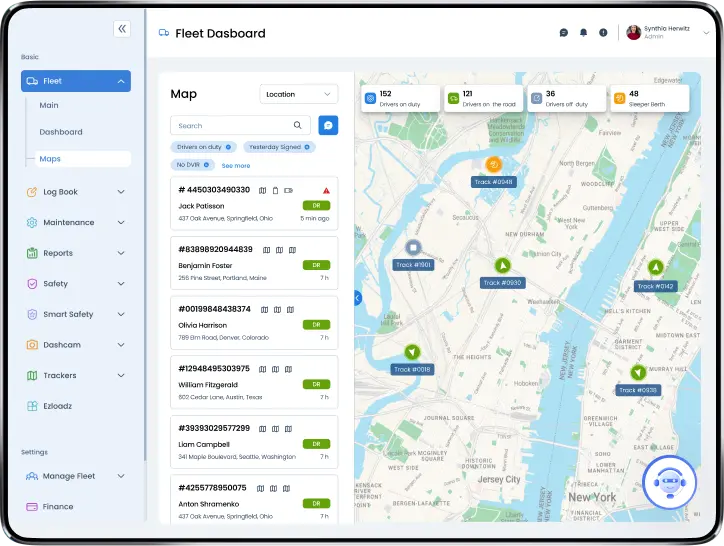This screenshot has width=724, height=546.
Task: Remove the Yesterday Signed filter chip
Action: point(307,147)
